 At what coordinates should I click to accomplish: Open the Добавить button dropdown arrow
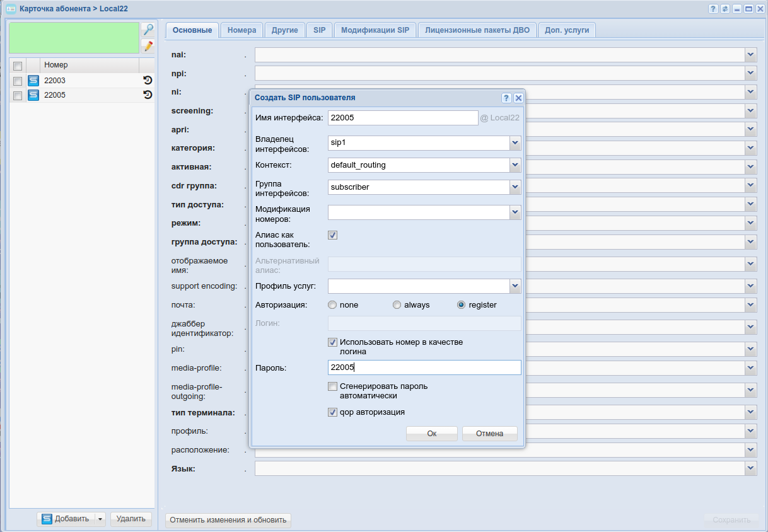[100, 519]
